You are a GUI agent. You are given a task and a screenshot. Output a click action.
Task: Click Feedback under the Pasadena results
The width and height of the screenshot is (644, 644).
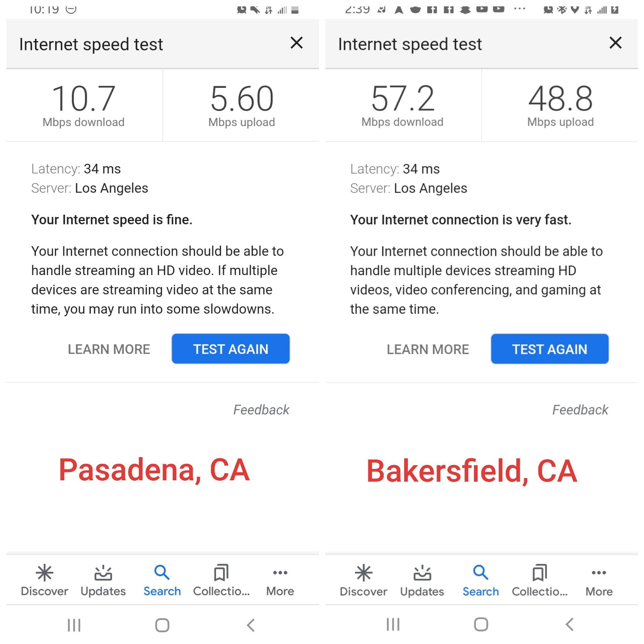tap(261, 410)
